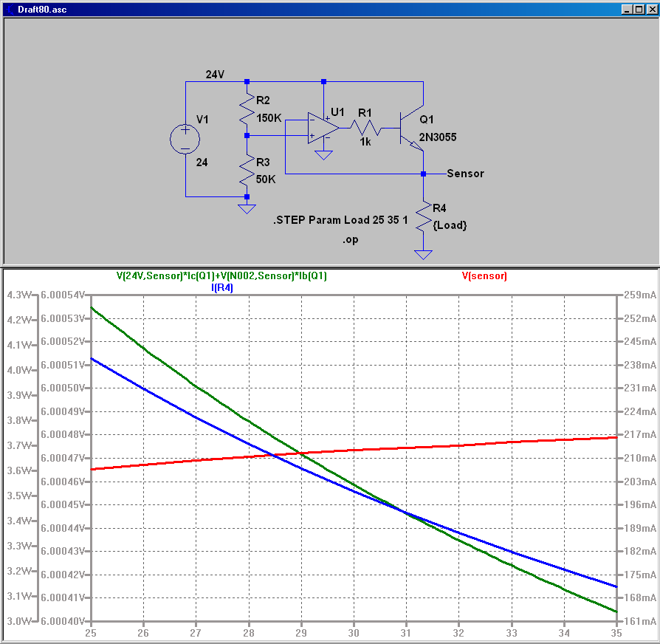This screenshot has height=644, width=660.
Task: Click the 150K resistor value
Action: pyautogui.click(x=269, y=118)
